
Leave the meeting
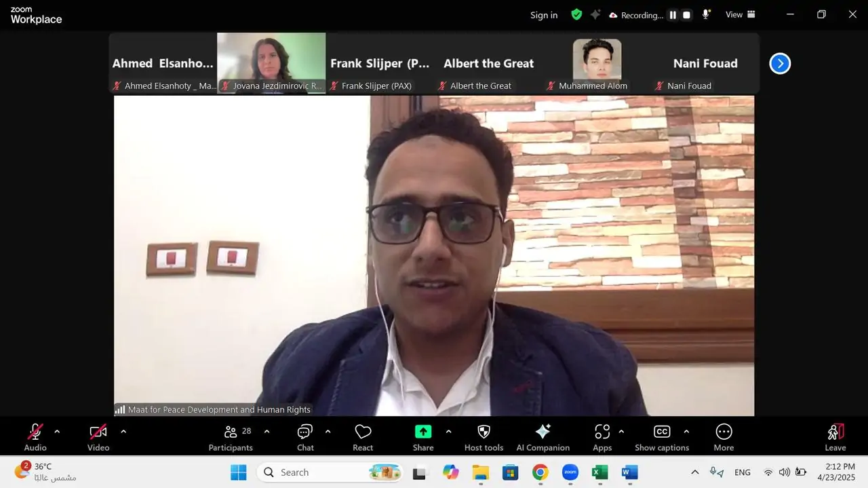[835, 436]
